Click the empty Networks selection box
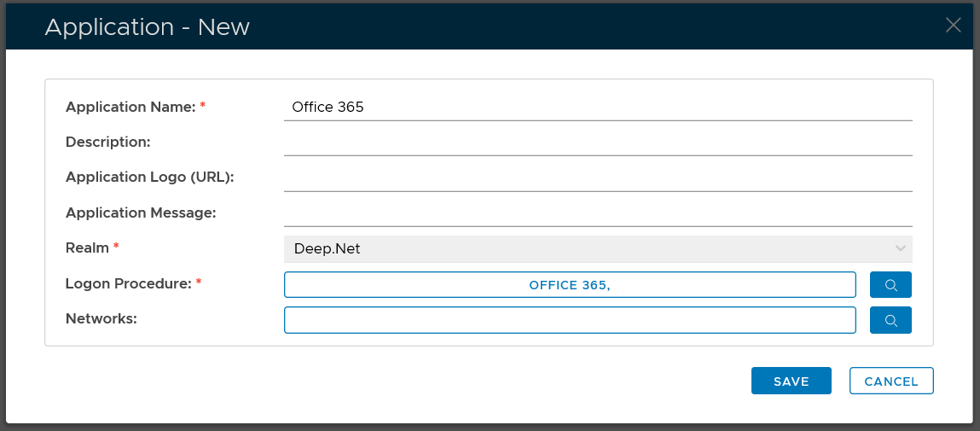Image resolution: width=980 pixels, height=431 pixels. click(569, 320)
